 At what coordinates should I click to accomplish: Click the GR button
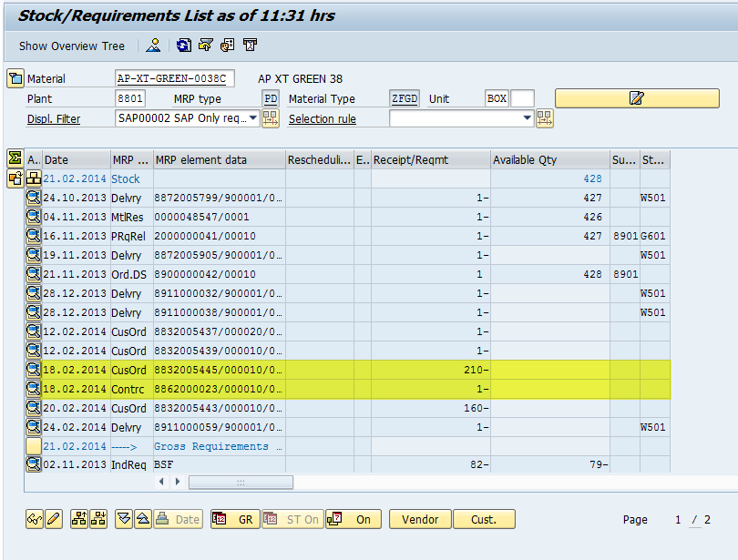(235, 519)
